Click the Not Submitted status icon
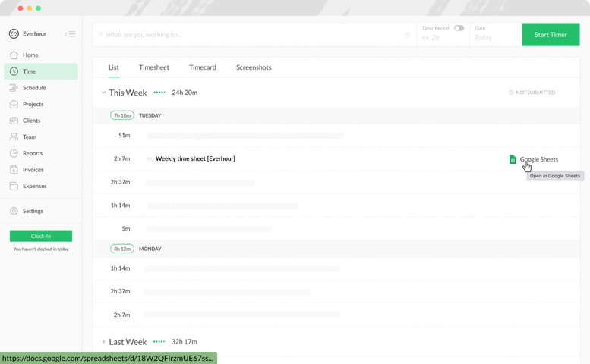590x364 pixels. click(x=511, y=93)
